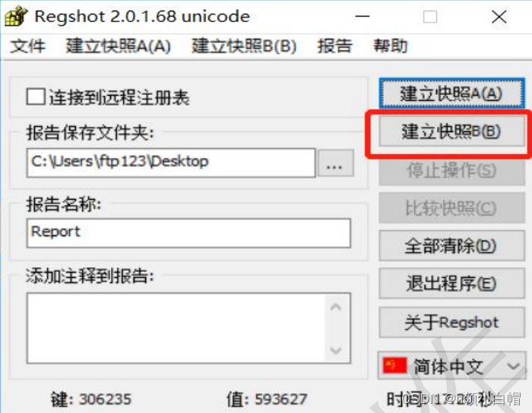
Task: Click the comment box scroll down arrow
Action: 336,350
